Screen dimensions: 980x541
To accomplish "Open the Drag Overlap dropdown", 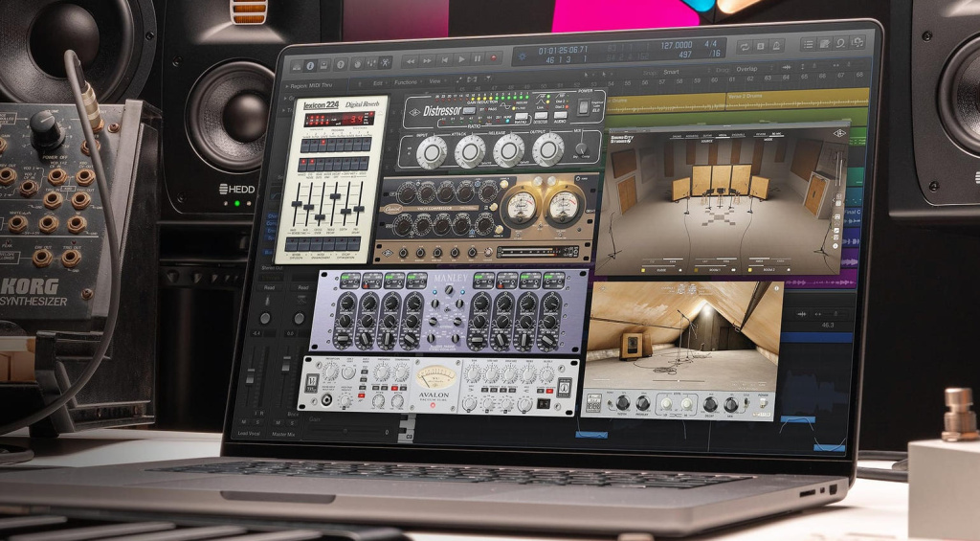I will [x=746, y=69].
